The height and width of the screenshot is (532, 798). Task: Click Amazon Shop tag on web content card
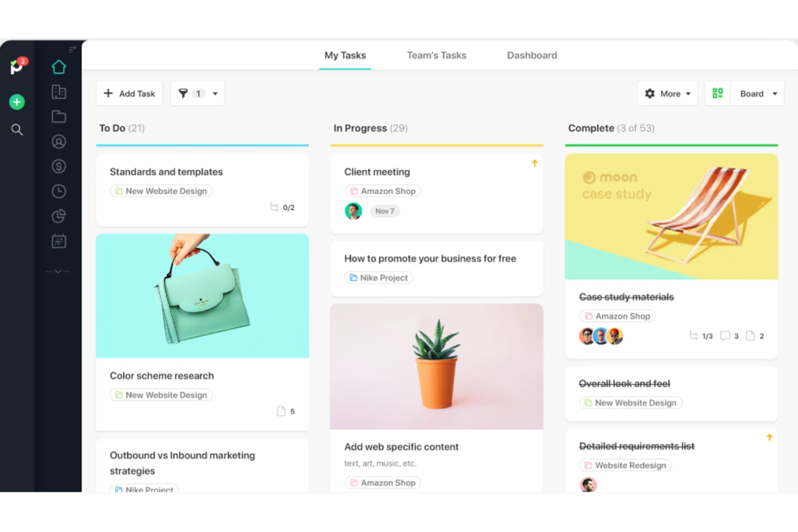coord(383,483)
